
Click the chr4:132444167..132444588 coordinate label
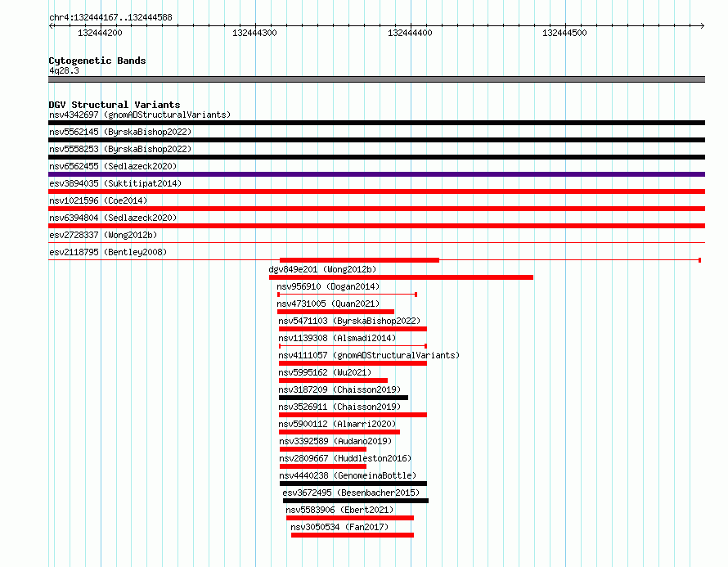[x=110, y=17]
